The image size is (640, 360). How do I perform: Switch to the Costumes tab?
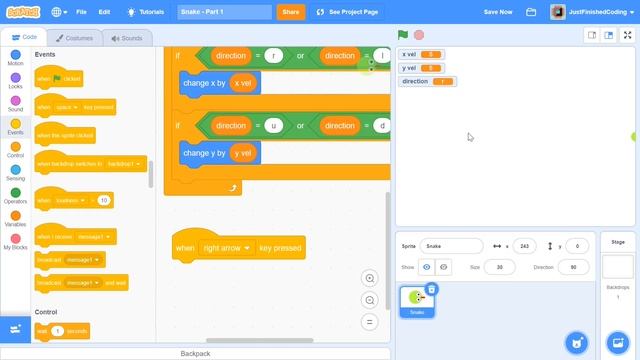74,38
